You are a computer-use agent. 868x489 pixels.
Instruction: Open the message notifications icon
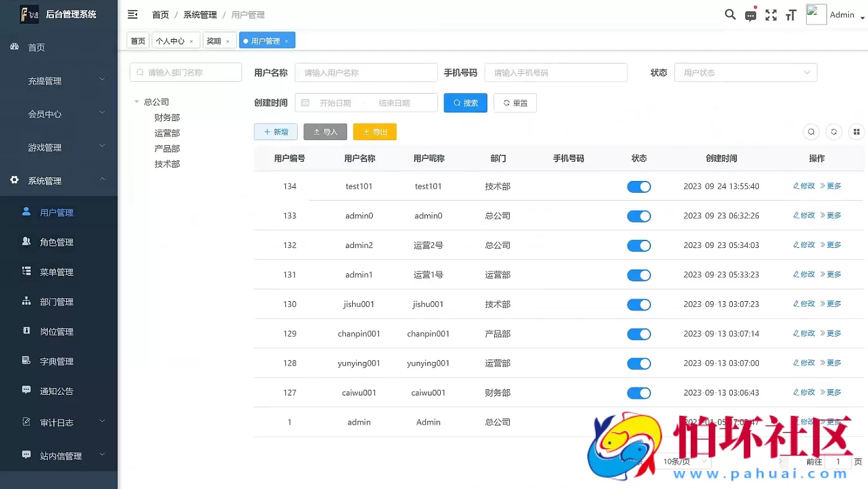tap(750, 14)
